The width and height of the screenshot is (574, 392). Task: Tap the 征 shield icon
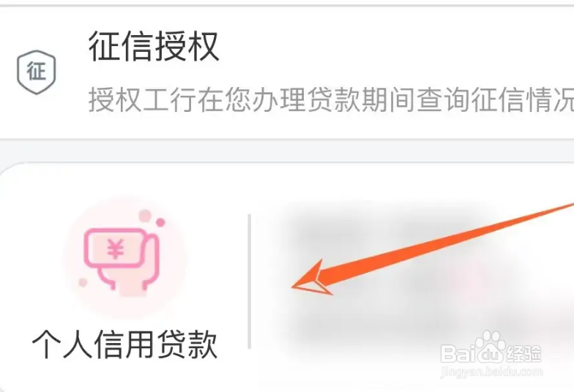(37, 72)
